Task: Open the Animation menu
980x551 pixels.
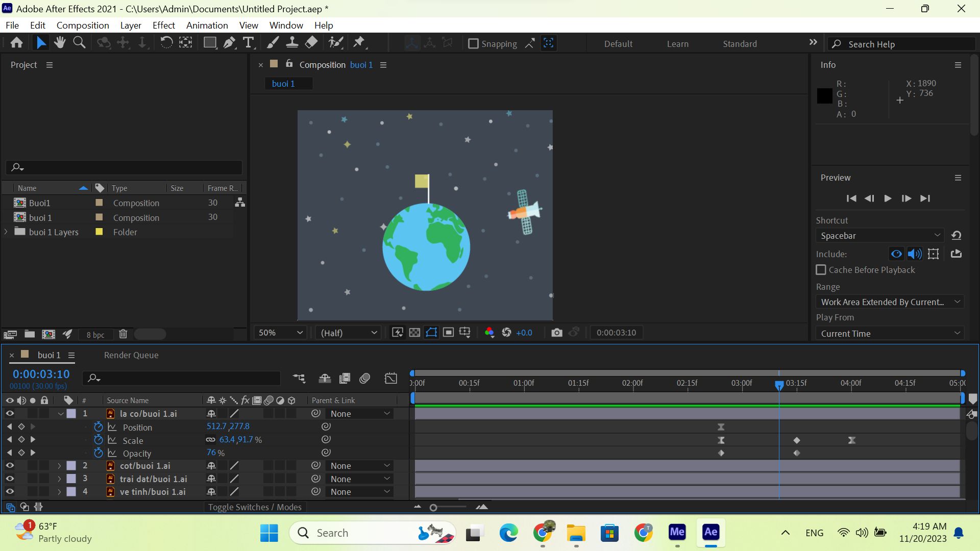Action: [207, 26]
